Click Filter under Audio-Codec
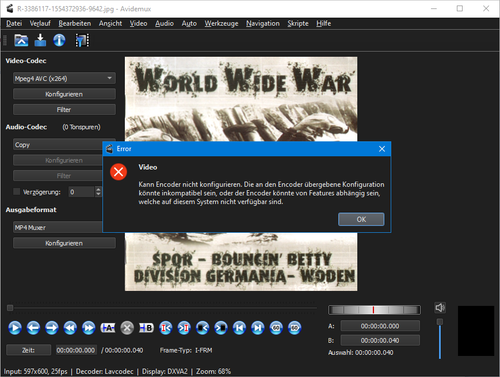Image resolution: width=500 pixels, height=377 pixels. click(x=58, y=176)
